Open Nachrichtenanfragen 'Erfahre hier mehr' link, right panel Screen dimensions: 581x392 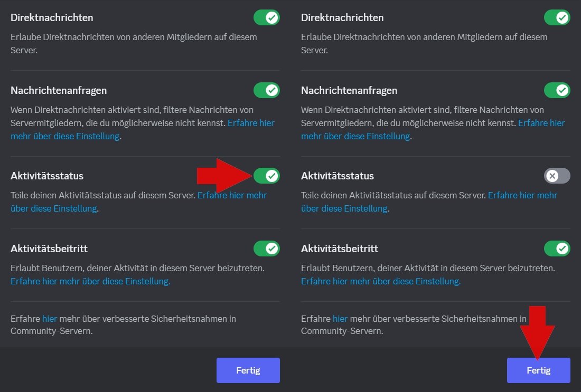[541, 123]
